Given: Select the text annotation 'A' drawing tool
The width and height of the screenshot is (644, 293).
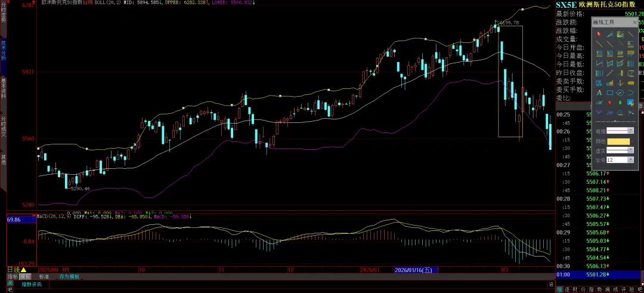Looking at the screenshot, I should click(599, 92).
